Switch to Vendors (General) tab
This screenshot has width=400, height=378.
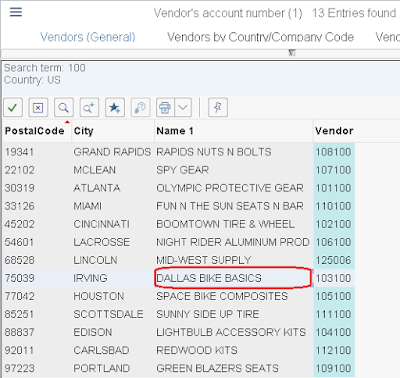tap(88, 37)
